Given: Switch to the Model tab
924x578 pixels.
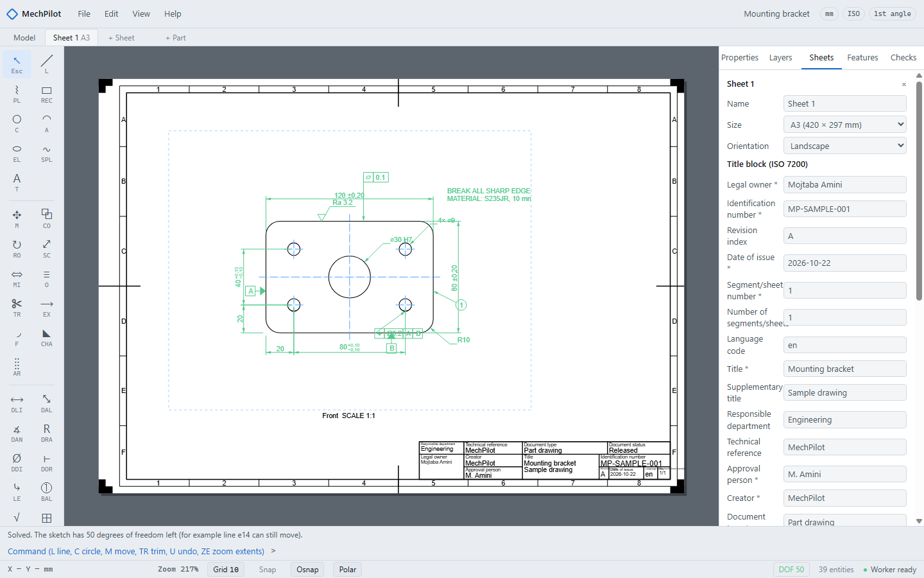Looking at the screenshot, I should pos(24,37).
